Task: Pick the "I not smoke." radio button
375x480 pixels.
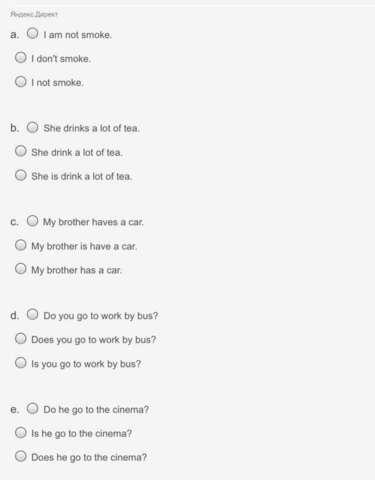Action: [21, 81]
